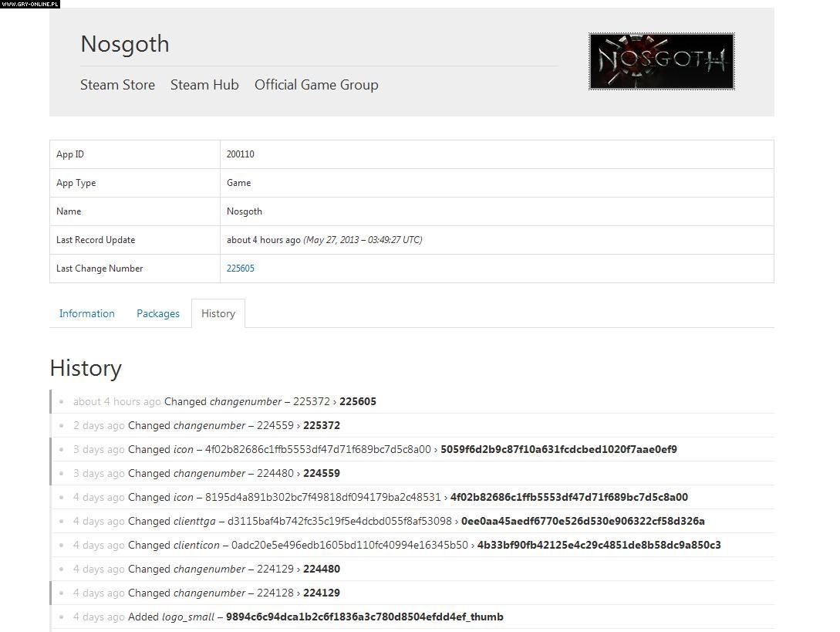Switch to the Information tab
The width and height of the screenshot is (840, 632).
click(86, 313)
